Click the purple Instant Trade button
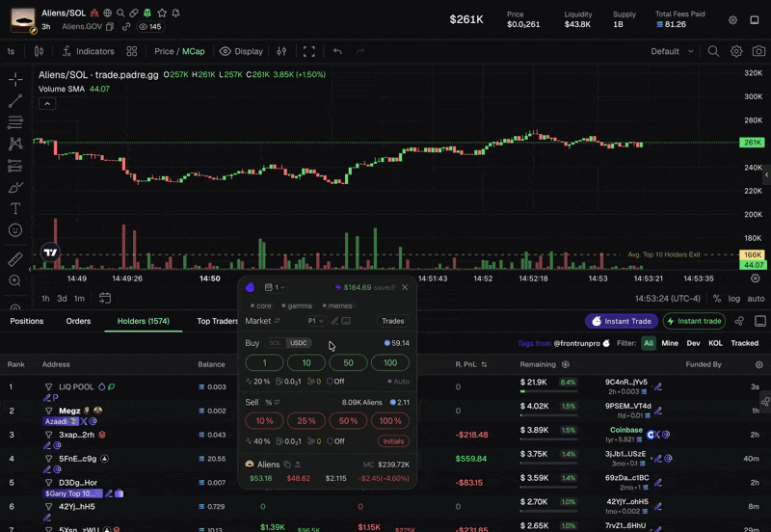771x532 pixels. pyautogui.click(x=621, y=321)
